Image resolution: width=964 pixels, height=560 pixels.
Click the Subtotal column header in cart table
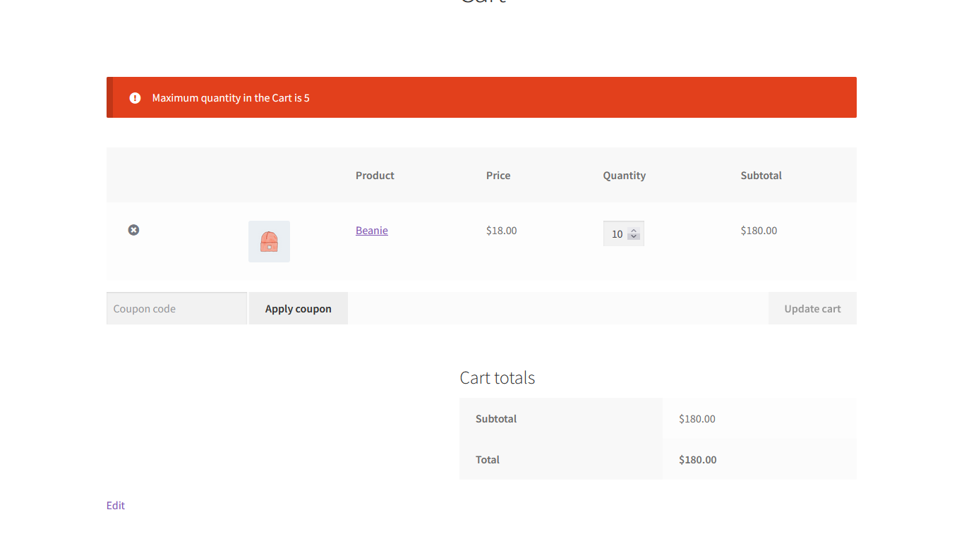pos(761,176)
